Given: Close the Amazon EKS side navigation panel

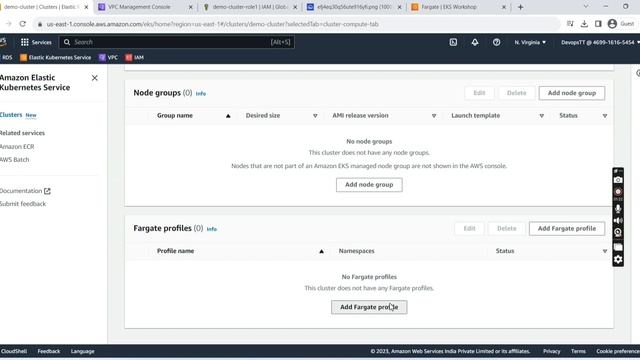Looking at the screenshot, I should point(95,78).
